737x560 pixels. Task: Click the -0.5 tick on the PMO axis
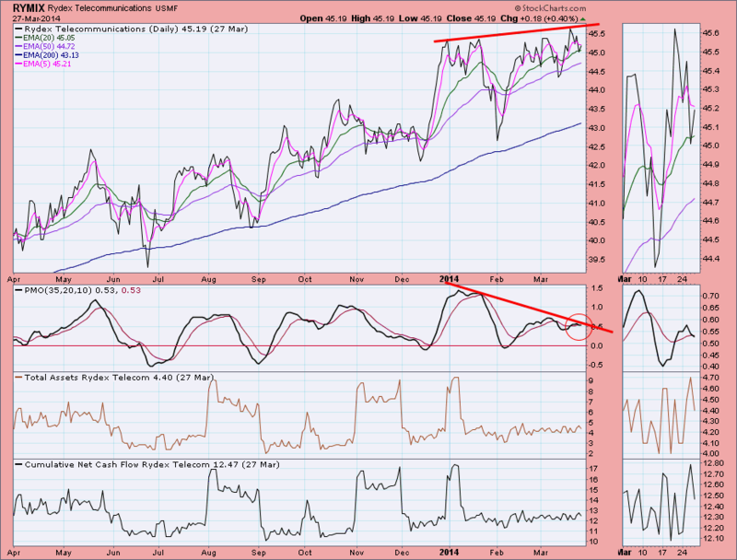pos(594,365)
